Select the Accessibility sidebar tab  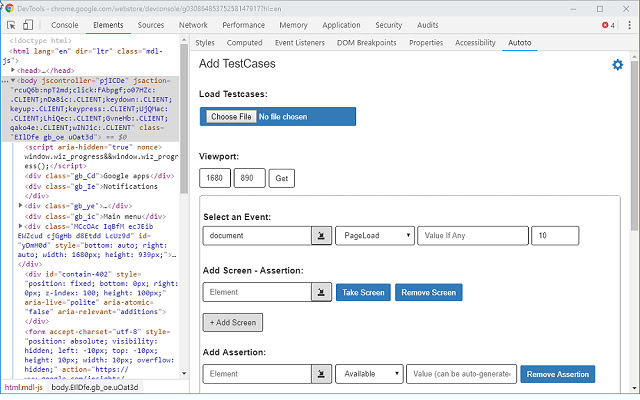(x=475, y=42)
